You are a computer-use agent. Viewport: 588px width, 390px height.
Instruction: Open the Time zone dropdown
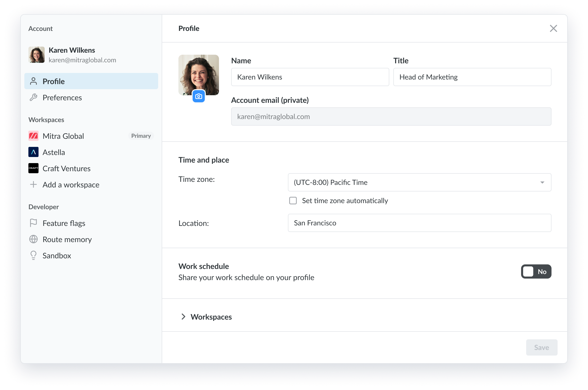[x=419, y=183]
